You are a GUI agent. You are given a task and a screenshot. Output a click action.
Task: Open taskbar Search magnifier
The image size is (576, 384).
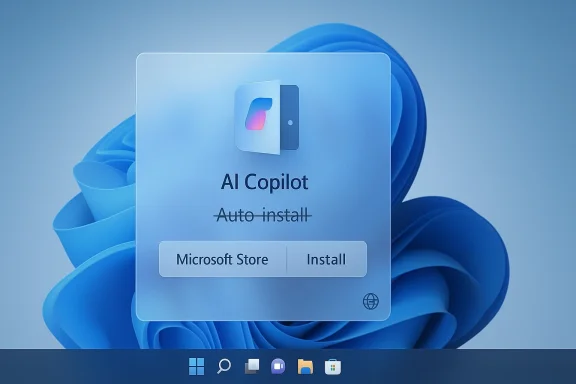[224, 366]
